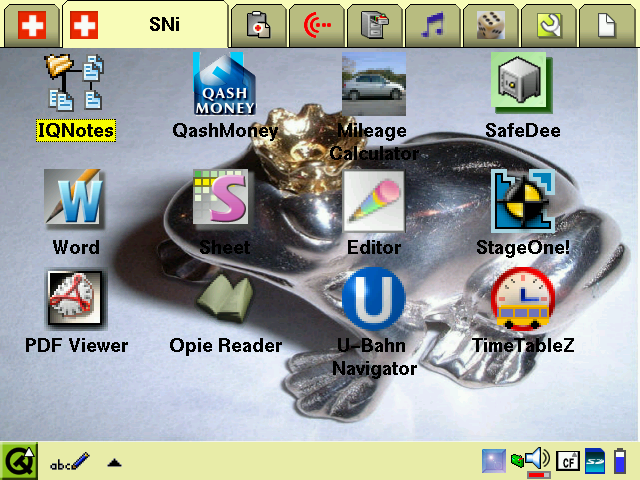
Task: Open the green network applet
Action: tap(517, 461)
